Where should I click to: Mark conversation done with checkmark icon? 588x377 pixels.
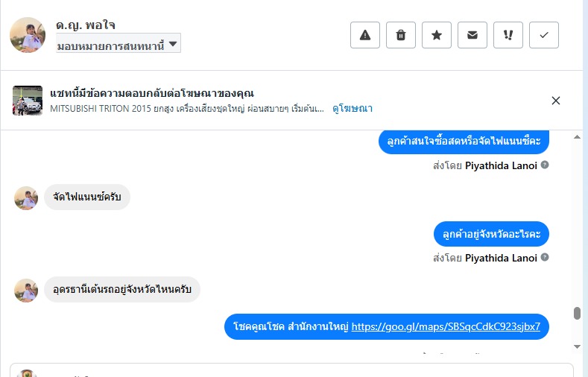[x=544, y=35]
